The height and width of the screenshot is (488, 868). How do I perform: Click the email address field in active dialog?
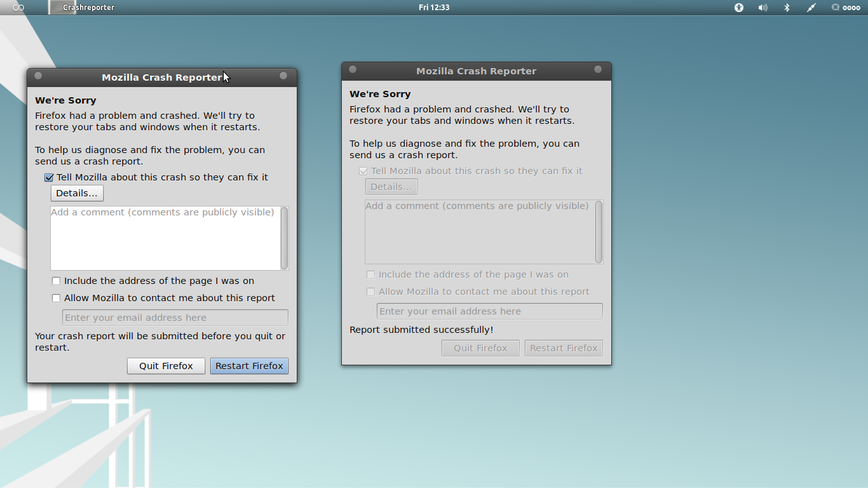pyautogui.click(x=175, y=318)
